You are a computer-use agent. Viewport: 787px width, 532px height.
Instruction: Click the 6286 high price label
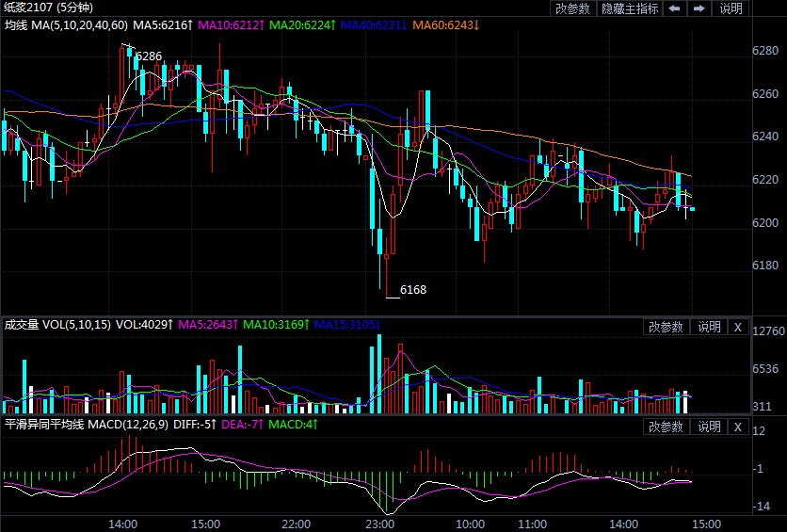point(149,56)
